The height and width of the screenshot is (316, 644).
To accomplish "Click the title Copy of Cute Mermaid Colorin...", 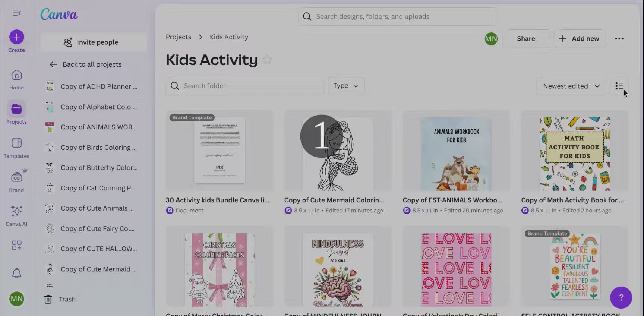I will 334,200.
